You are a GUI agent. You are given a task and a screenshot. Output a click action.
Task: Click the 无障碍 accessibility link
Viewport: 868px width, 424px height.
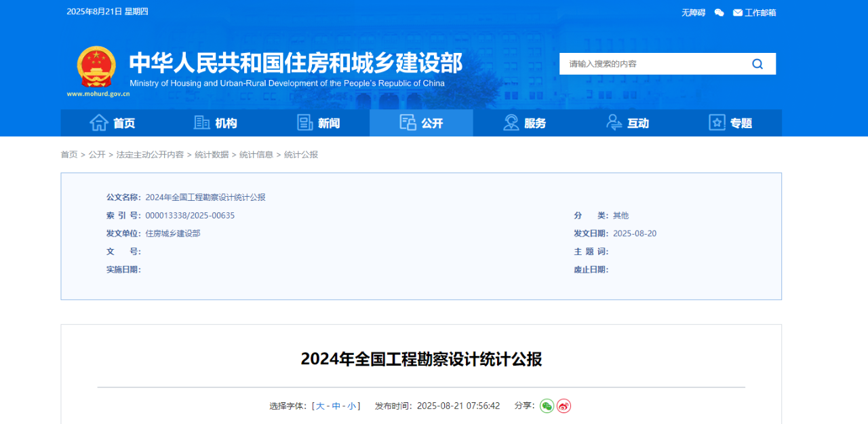[x=693, y=12]
